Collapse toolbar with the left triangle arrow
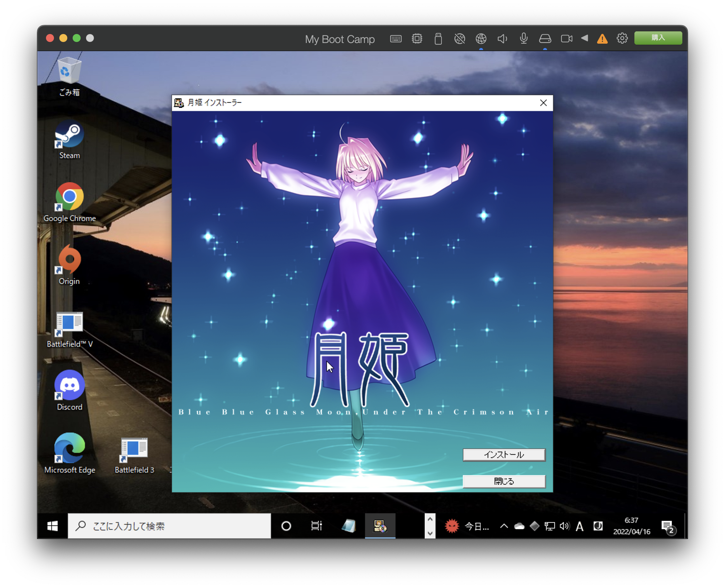This screenshot has height=588, width=725. pyautogui.click(x=584, y=38)
